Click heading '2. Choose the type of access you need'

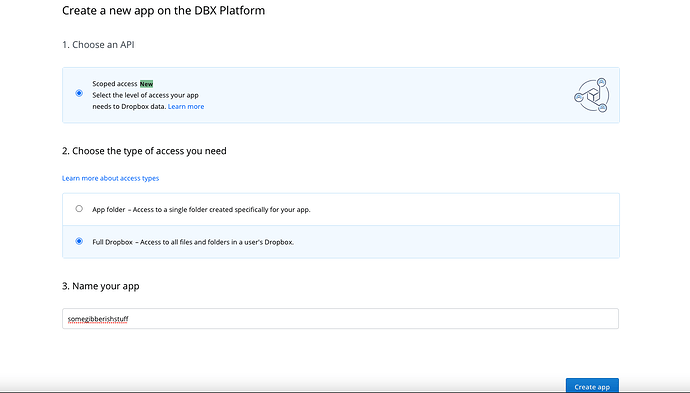coord(144,151)
